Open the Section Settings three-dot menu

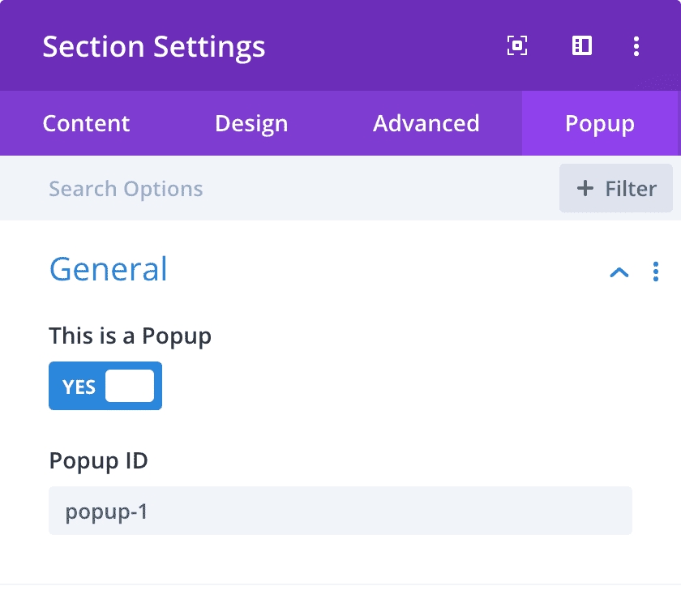tap(636, 46)
